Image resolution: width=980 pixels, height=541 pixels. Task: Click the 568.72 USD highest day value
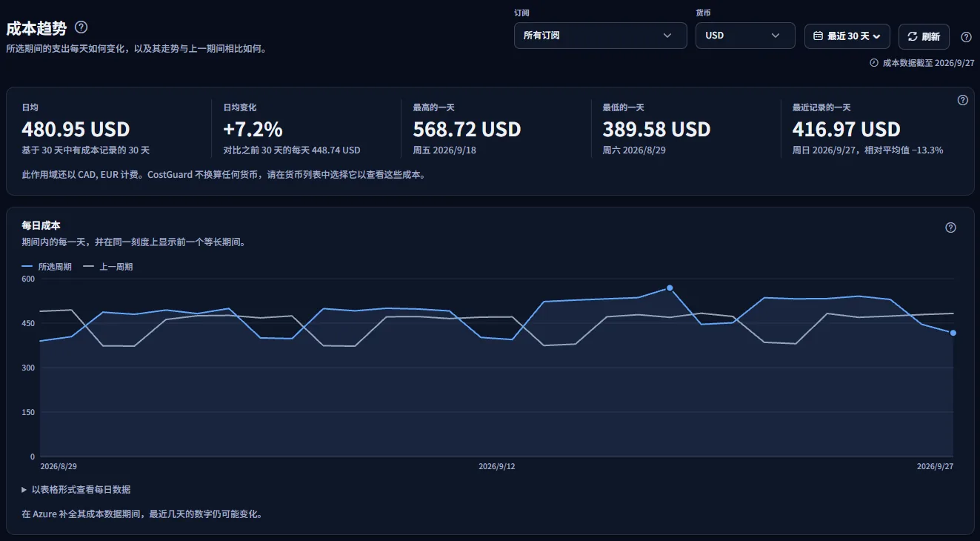coord(467,130)
